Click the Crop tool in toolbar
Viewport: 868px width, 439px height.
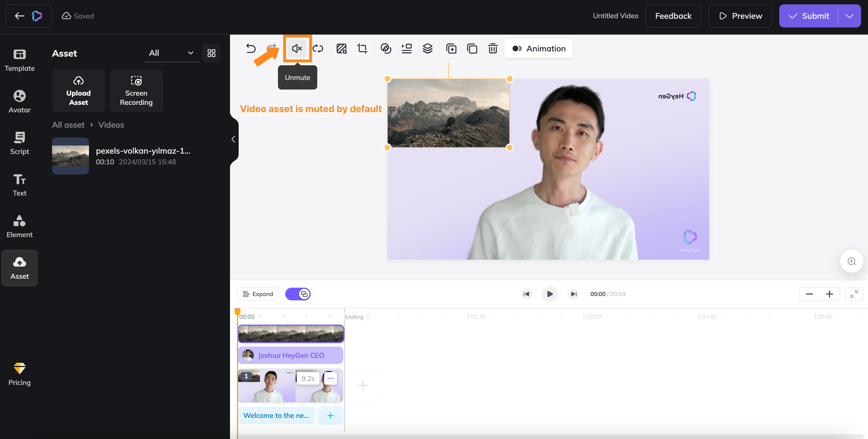[x=362, y=48]
